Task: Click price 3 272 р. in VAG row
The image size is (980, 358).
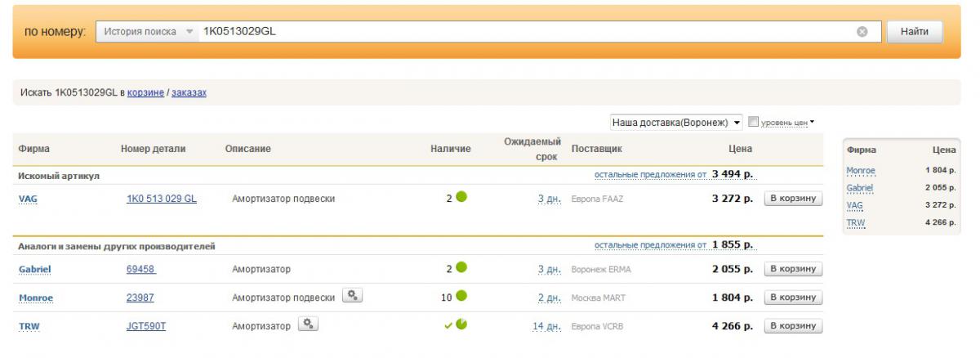Action: [x=733, y=199]
